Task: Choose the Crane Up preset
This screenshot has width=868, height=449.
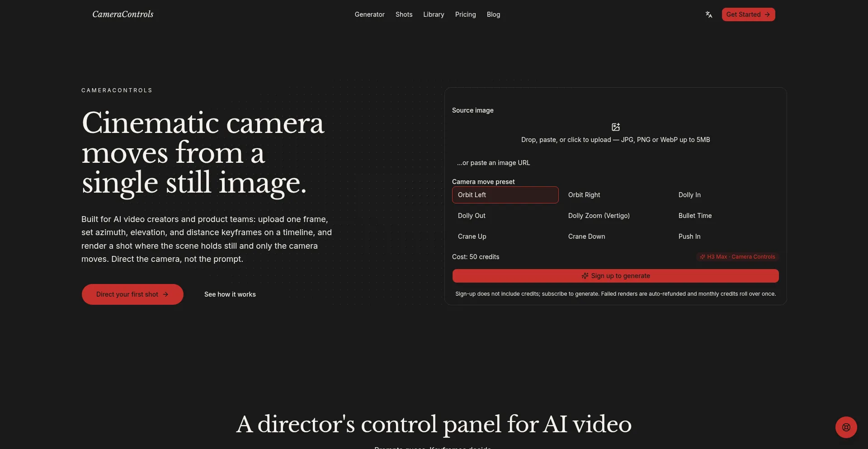Action: tap(505, 236)
